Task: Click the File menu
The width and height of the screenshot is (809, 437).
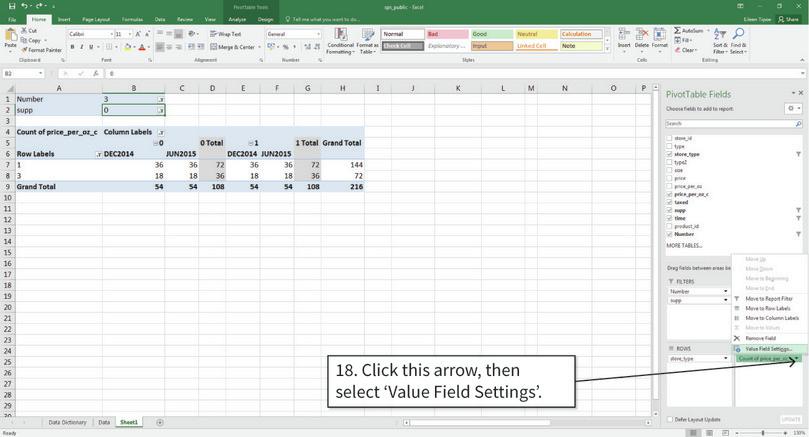Action: (x=12, y=19)
